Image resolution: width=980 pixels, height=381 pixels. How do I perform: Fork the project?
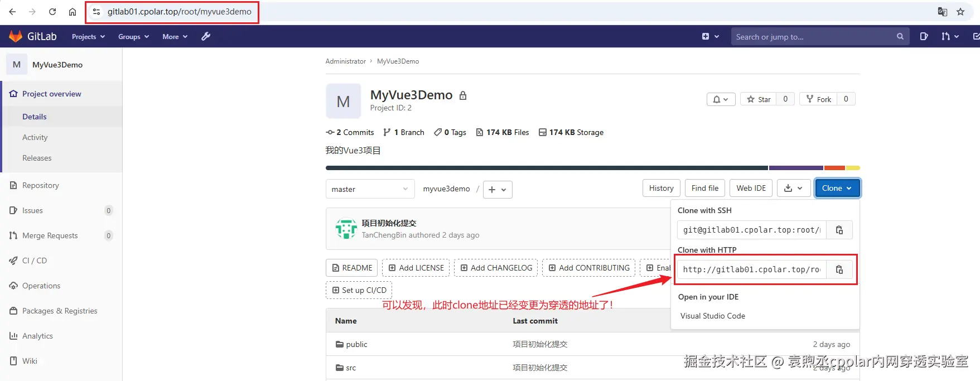coord(818,99)
